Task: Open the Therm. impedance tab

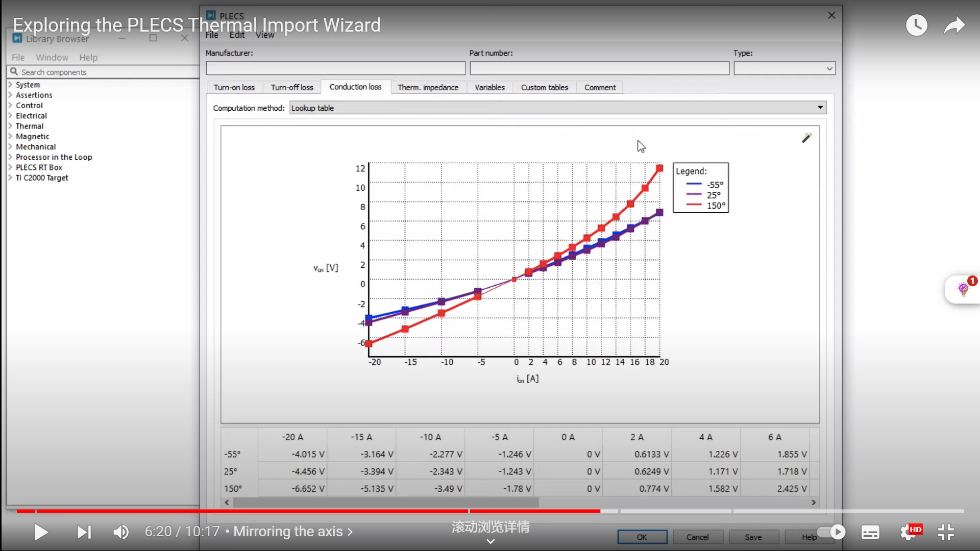Action: click(x=428, y=87)
